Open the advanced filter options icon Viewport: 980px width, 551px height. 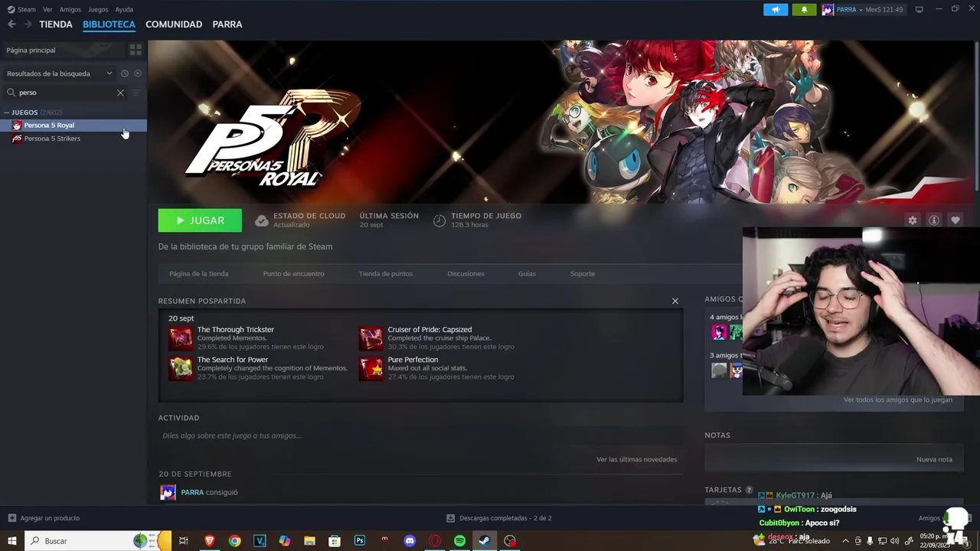tap(136, 93)
